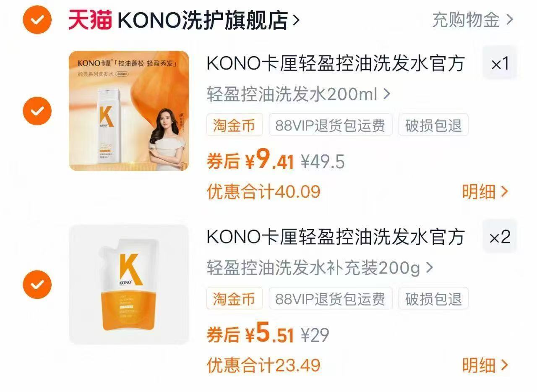This screenshot has width=537, height=392.
Task: Open the orange refill pouch thumbnail
Action: coord(129,285)
